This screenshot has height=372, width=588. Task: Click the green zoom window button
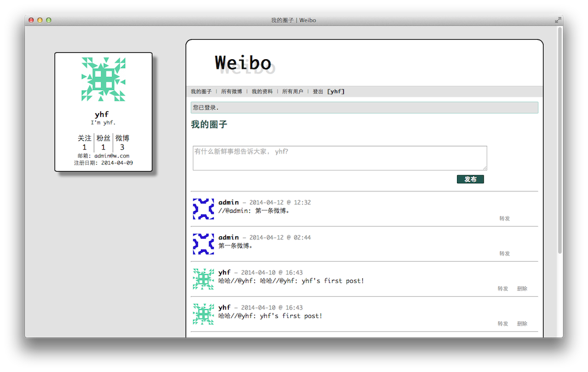click(x=49, y=20)
